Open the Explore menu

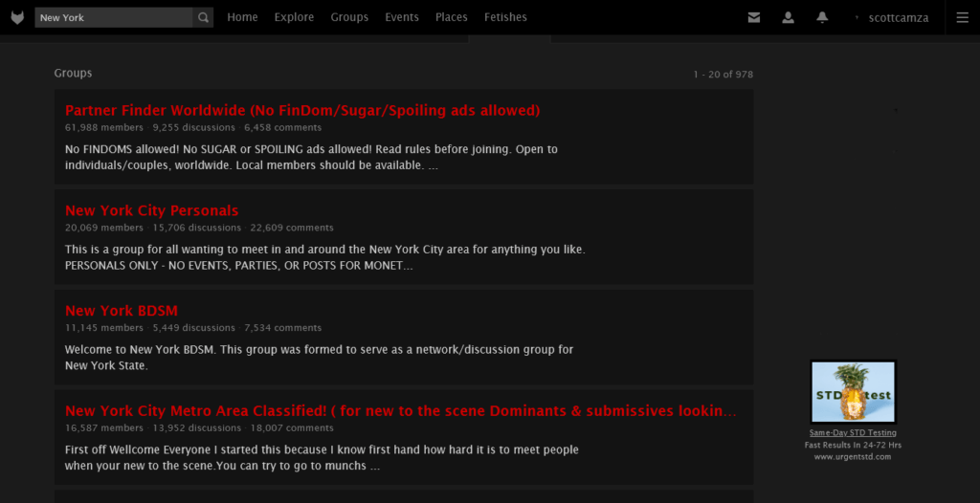click(295, 17)
